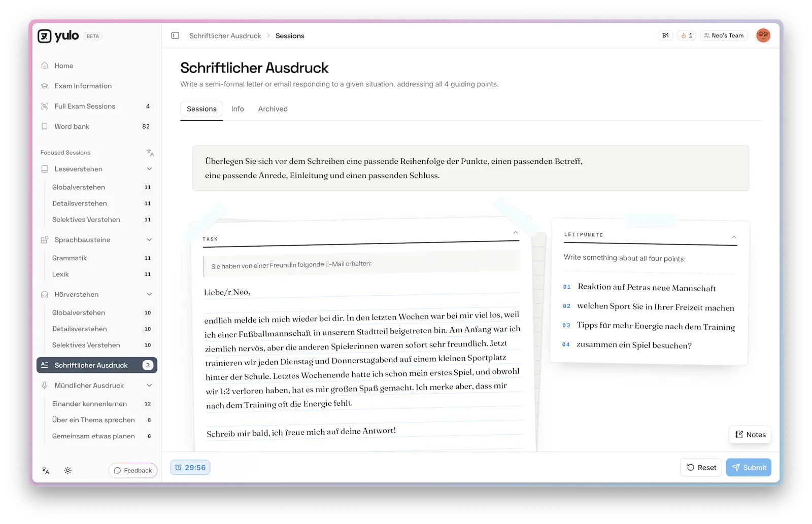Open Exam Information in the sidebar
812x524 pixels.
pos(97,86)
